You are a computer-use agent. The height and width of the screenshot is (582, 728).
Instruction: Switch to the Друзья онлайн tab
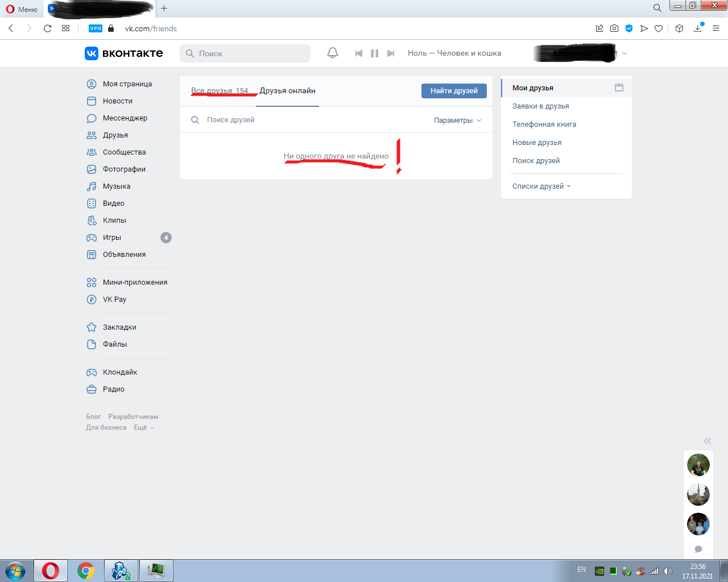(x=288, y=91)
